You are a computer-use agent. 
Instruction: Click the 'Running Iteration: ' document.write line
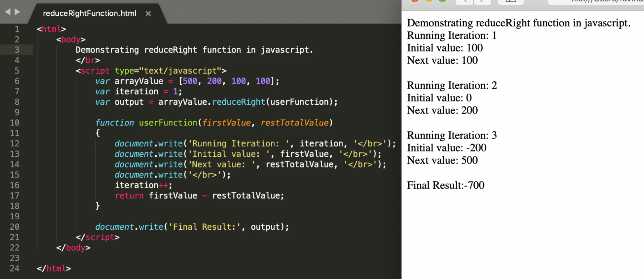[255, 143]
